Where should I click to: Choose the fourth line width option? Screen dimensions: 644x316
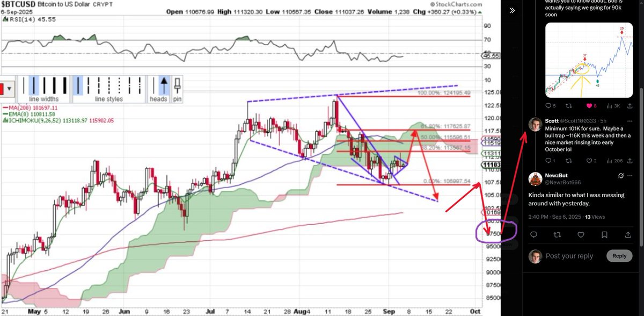(x=54, y=85)
